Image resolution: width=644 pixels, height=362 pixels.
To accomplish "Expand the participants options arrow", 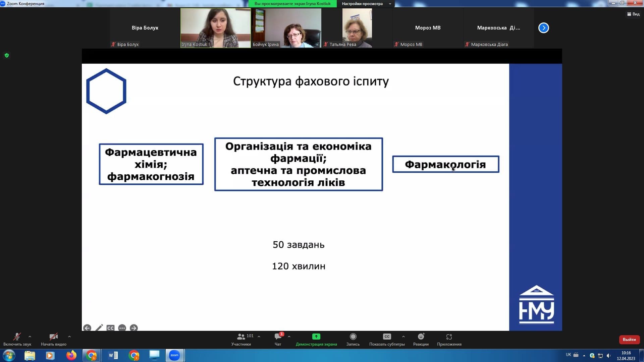I will tap(259, 337).
